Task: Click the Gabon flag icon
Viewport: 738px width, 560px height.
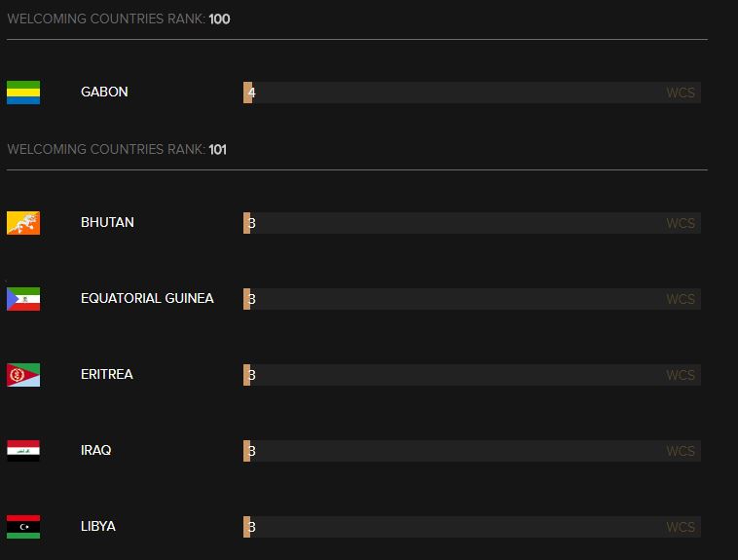Action: pyautogui.click(x=23, y=93)
